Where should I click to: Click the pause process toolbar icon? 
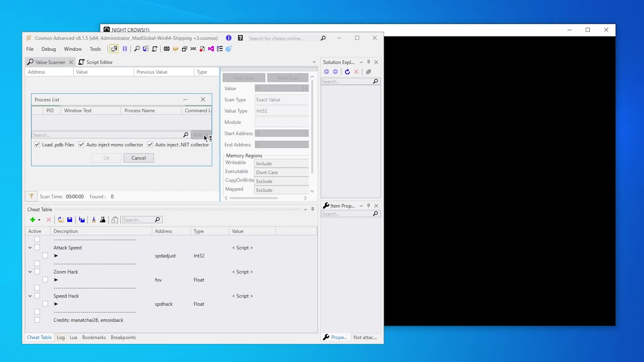pos(125,49)
